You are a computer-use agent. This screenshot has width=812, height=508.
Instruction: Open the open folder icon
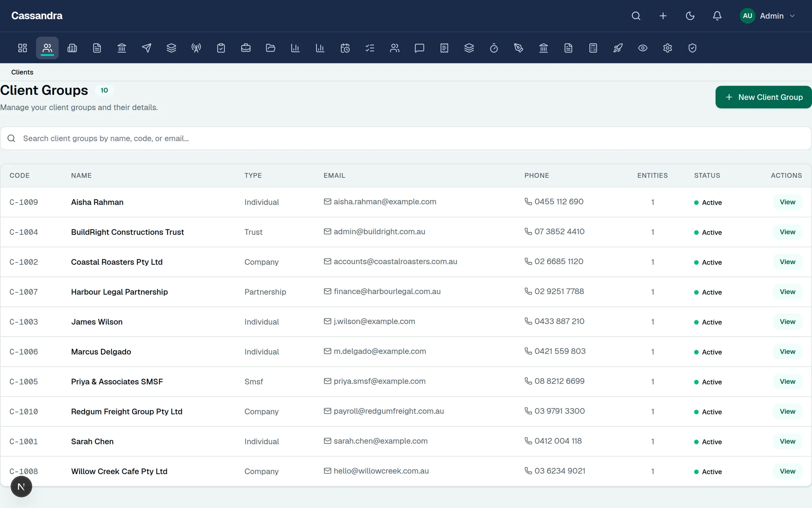coord(271,48)
